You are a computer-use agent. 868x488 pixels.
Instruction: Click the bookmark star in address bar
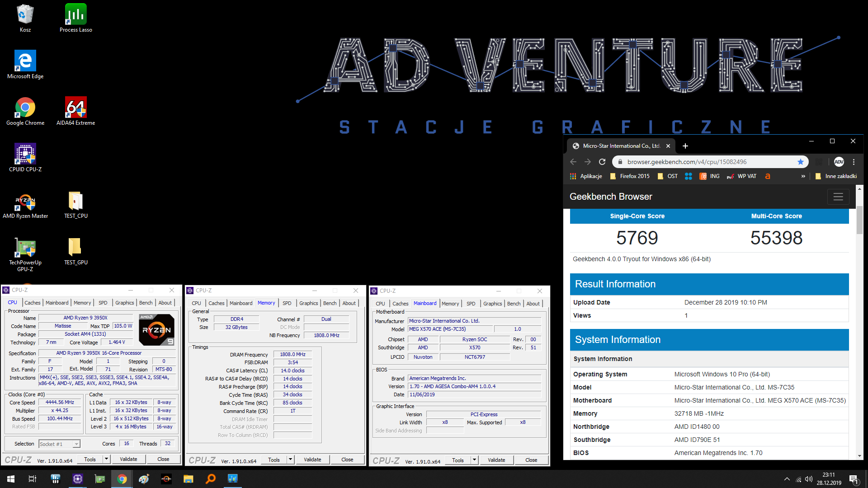pos(801,162)
